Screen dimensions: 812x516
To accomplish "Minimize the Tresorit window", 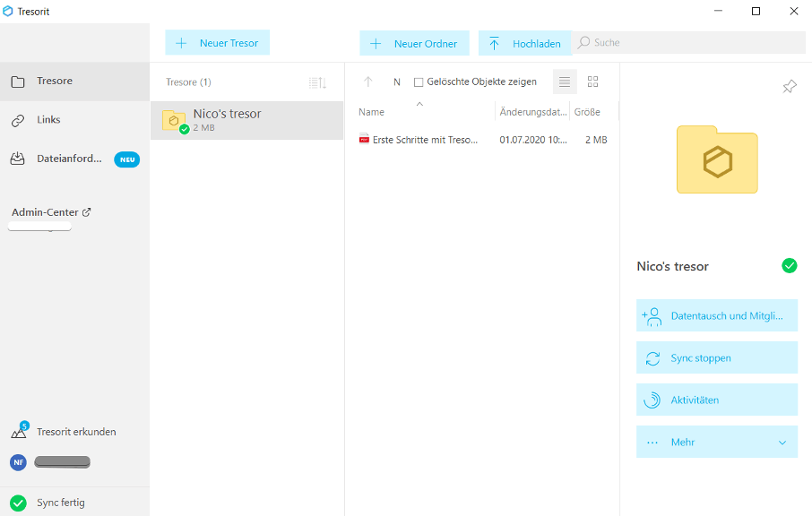I will (718, 11).
